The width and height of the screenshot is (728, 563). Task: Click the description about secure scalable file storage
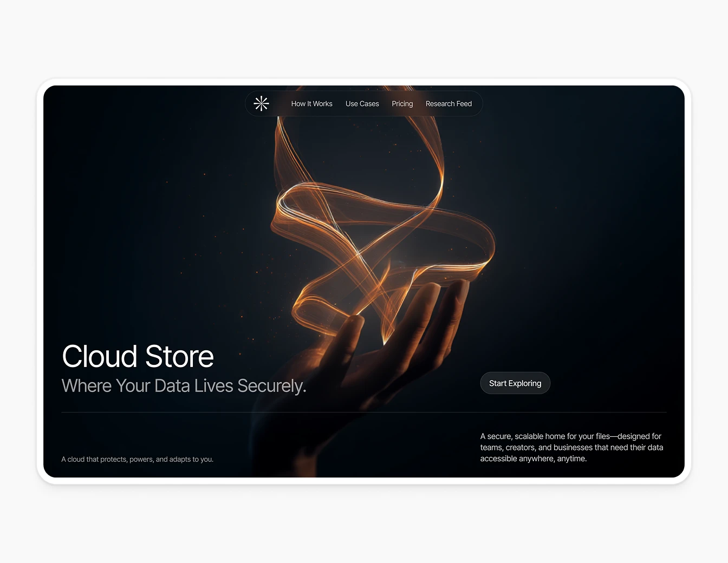pyautogui.click(x=571, y=447)
